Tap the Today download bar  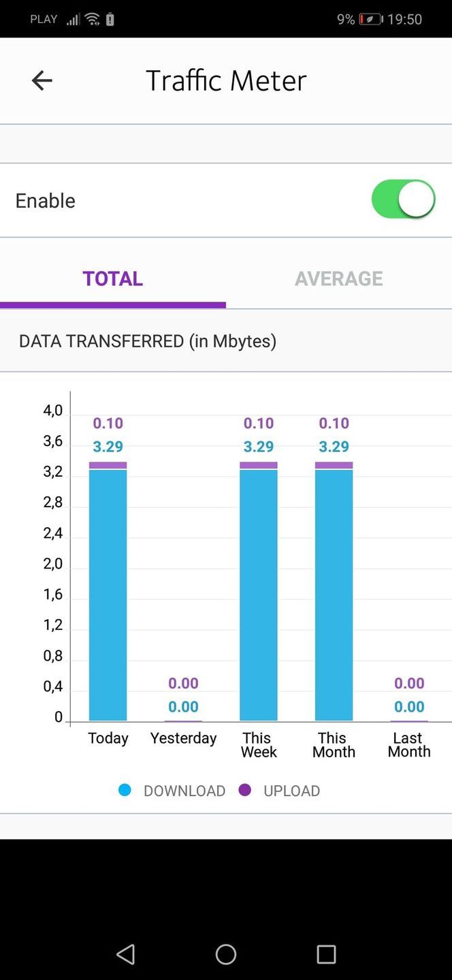click(x=108, y=595)
